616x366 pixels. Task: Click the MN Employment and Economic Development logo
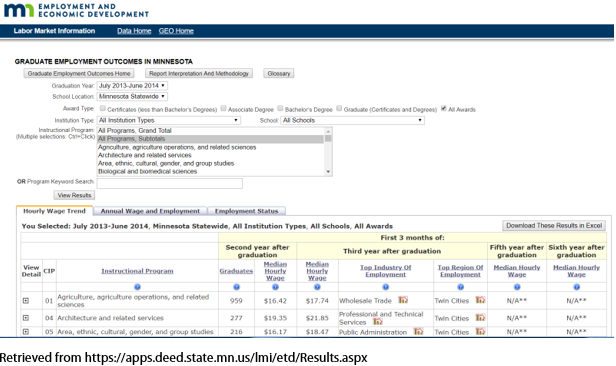coord(76,10)
